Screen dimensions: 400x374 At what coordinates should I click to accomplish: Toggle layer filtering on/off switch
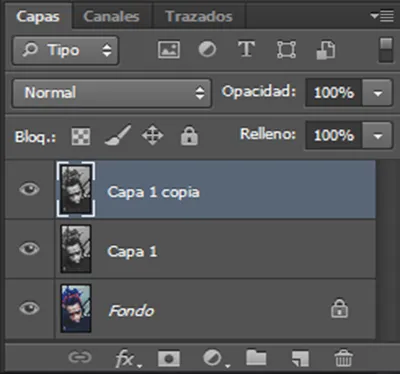386,50
